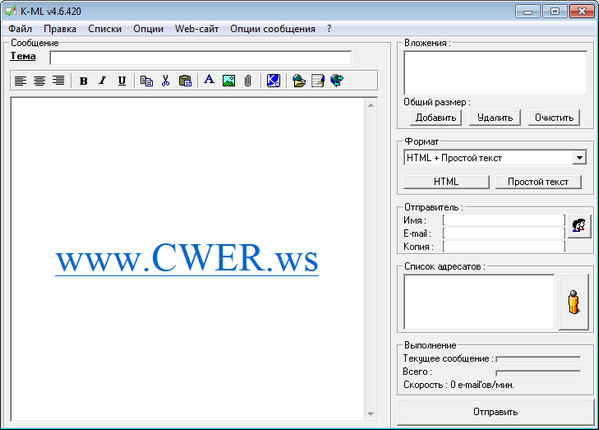599x430 pixels.
Task: Click the blue K-ML logo toolbar icon
Action: click(273, 81)
